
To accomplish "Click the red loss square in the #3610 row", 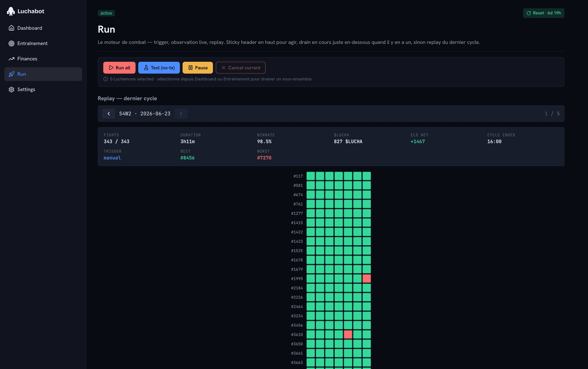I will (348, 334).
